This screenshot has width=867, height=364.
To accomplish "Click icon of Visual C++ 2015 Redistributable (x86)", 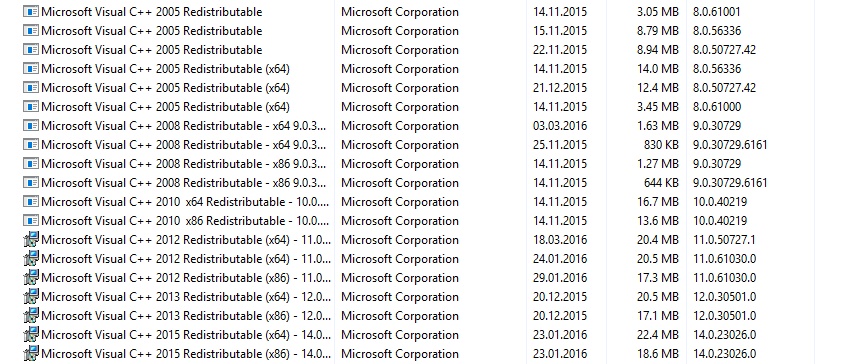I will [31, 353].
